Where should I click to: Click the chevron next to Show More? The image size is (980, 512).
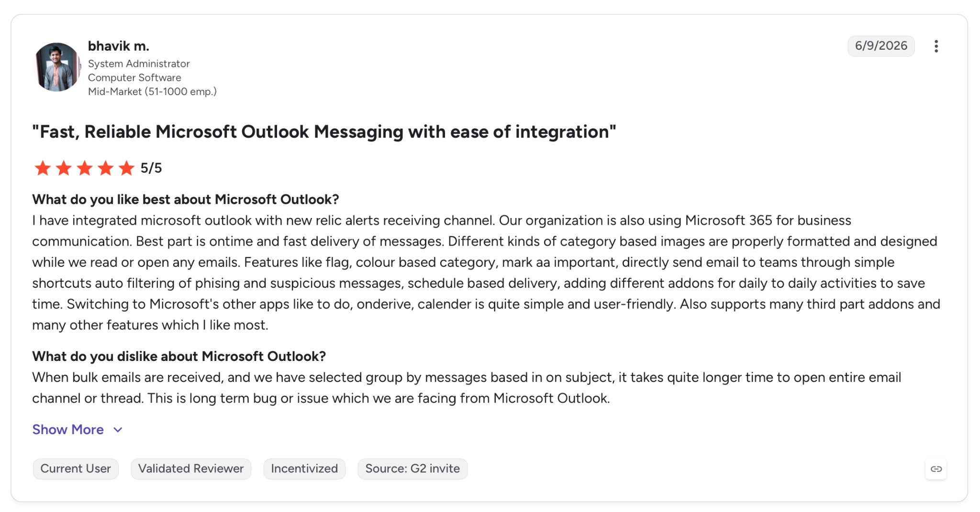pos(118,430)
